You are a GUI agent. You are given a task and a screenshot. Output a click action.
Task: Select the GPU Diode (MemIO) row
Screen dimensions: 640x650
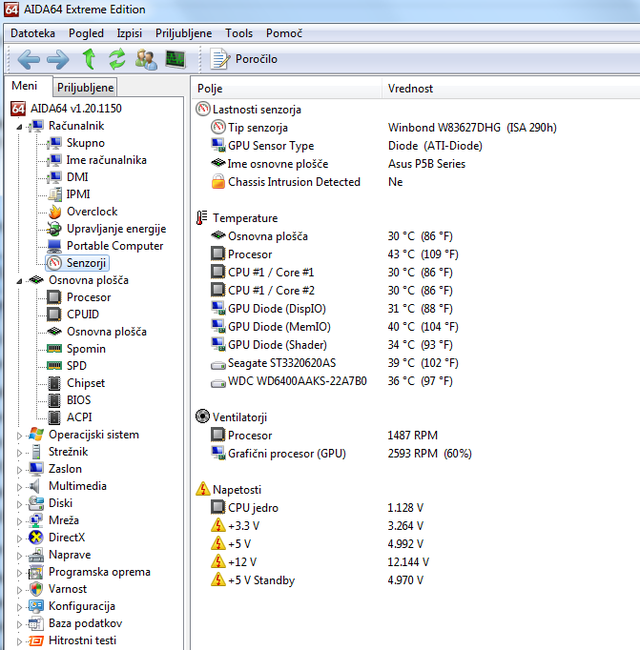(335, 327)
